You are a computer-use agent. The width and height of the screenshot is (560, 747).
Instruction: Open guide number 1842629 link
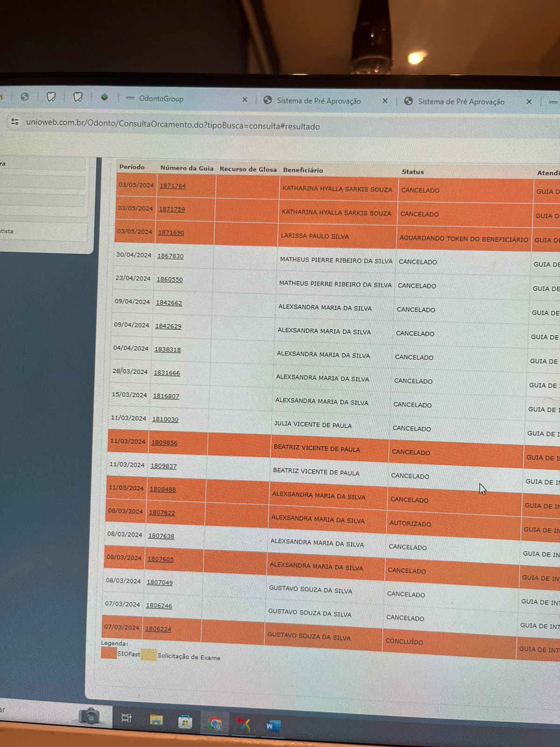[168, 326]
